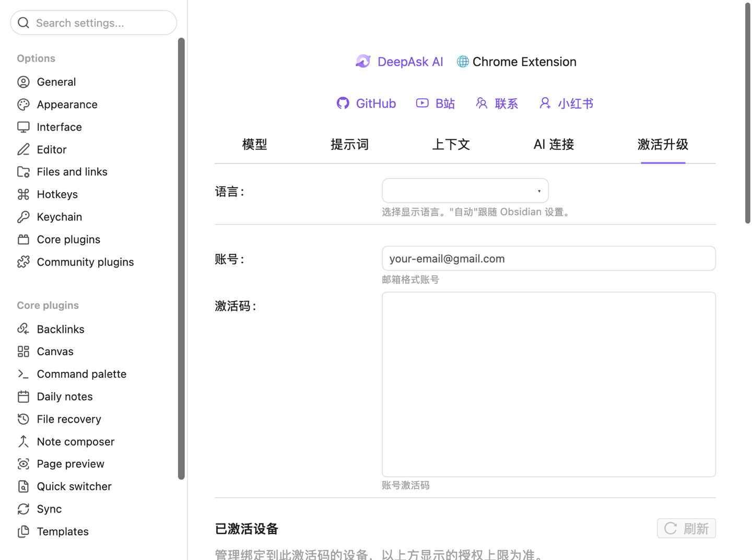
Task: Click the Backlinks link icon
Action: 23,329
